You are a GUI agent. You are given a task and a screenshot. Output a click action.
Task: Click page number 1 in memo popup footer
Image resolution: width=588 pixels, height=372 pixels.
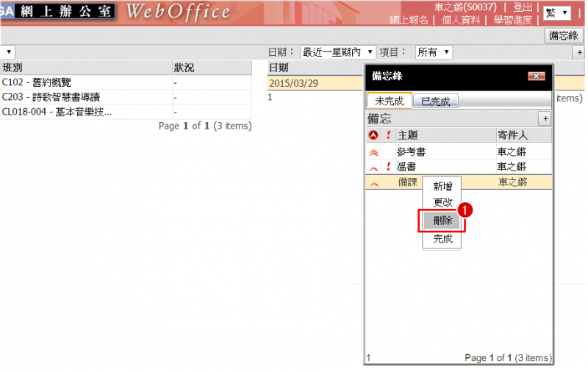[x=368, y=358]
